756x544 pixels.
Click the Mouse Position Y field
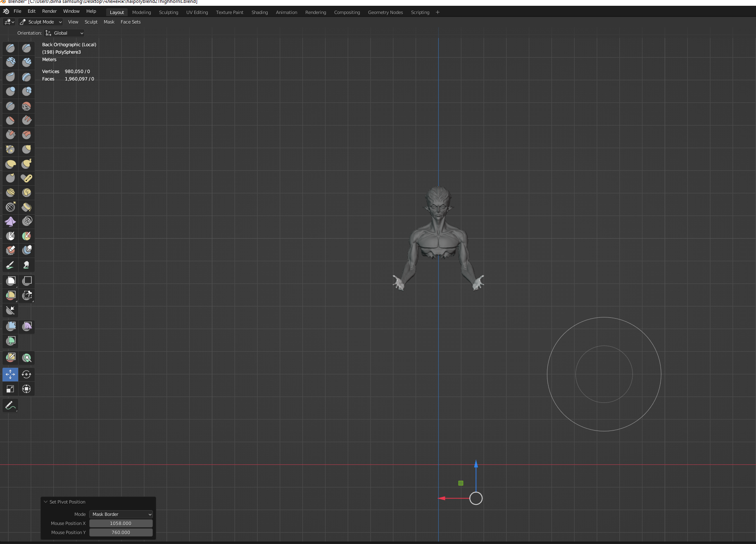coord(121,532)
